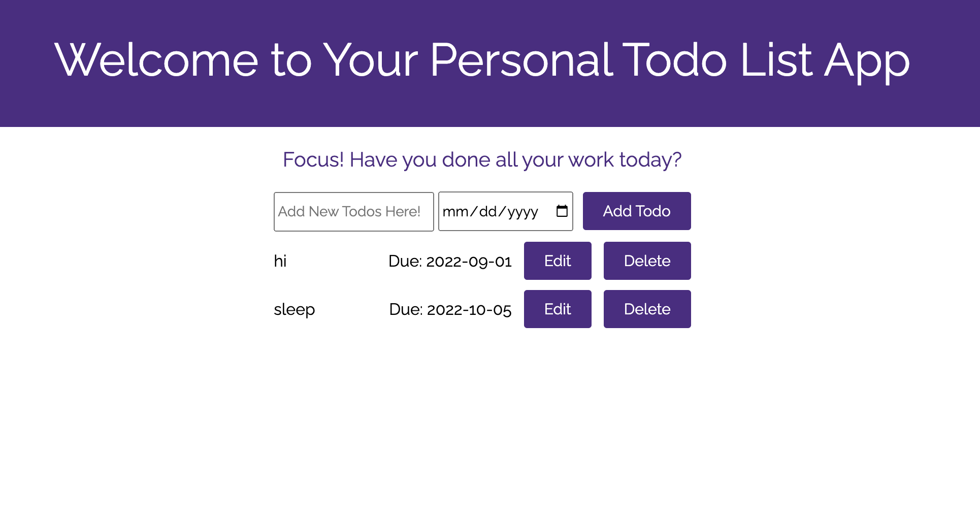
Task: Edit the 'sleep' todo entry
Action: [557, 309]
